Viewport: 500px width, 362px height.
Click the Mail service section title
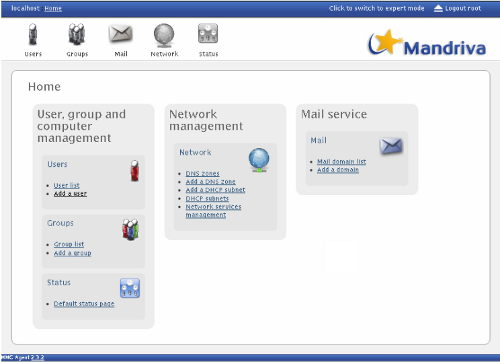click(x=334, y=114)
